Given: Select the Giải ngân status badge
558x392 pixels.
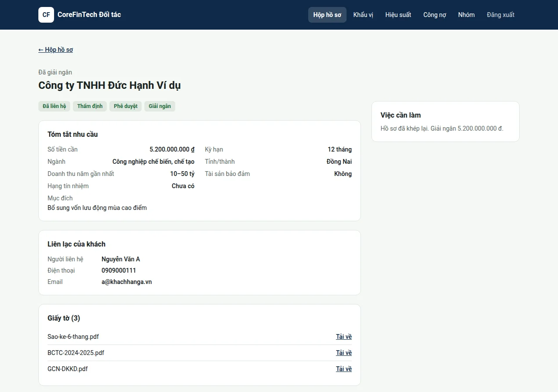Looking at the screenshot, I should point(160,106).
